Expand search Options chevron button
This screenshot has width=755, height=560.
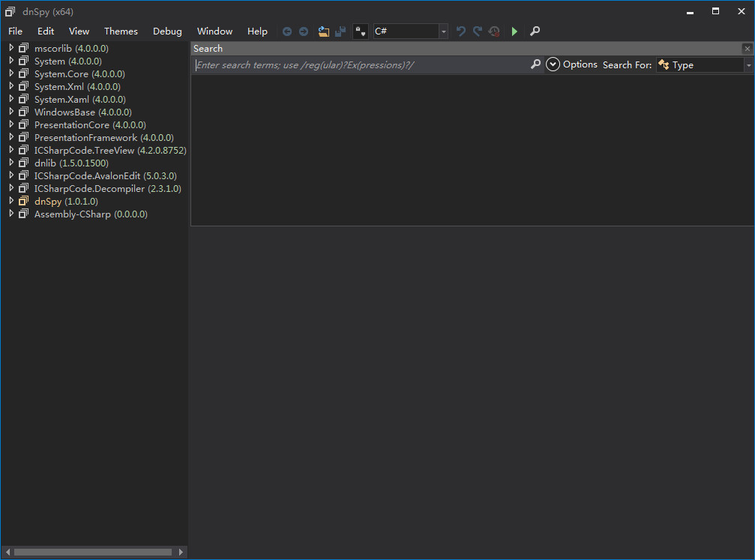pyautogui.click(x=553, y=64)
